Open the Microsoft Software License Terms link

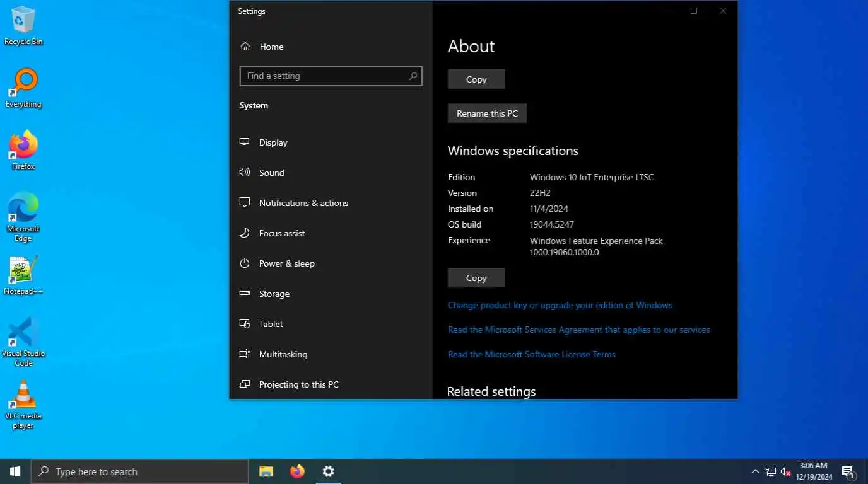pos(532,354)
